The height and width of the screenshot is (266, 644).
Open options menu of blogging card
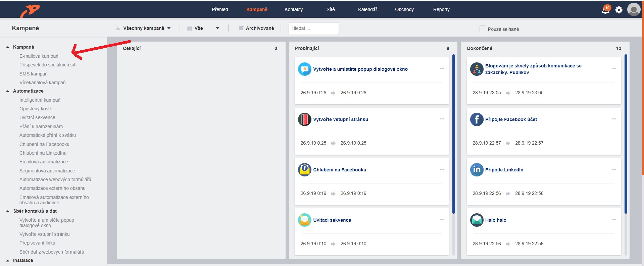(x=614, y=69)
